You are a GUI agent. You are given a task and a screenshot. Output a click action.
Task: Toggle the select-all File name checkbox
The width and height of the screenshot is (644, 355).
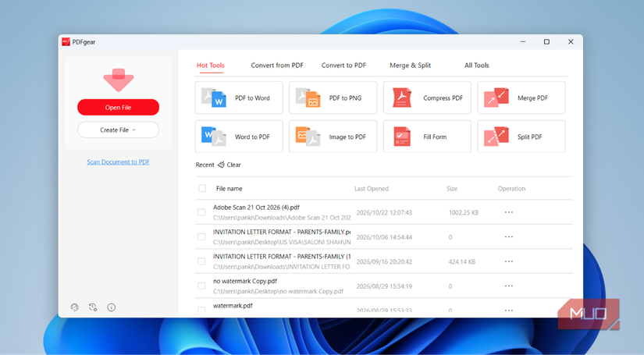202,188
